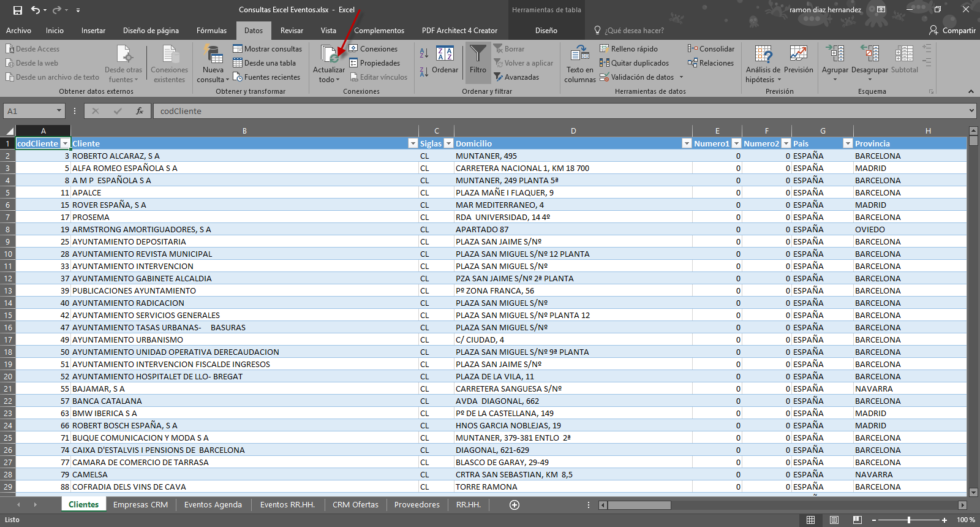Click Desde la web data source
Screen dimensions: 980x527
[32, 63]
